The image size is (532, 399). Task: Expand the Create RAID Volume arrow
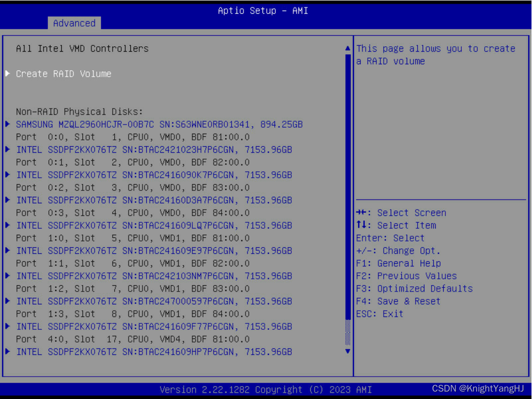pos(7,73)
